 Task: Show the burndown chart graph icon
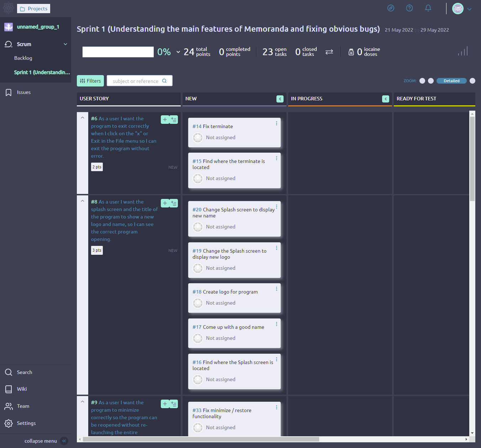pos(463,51)
